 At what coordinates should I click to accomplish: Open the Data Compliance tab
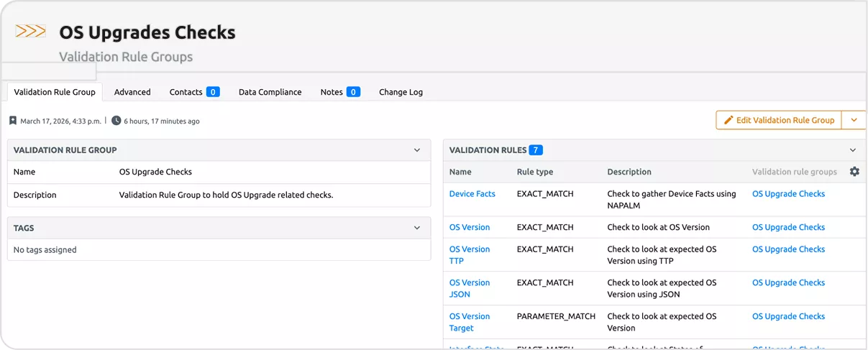pos(270,92)
